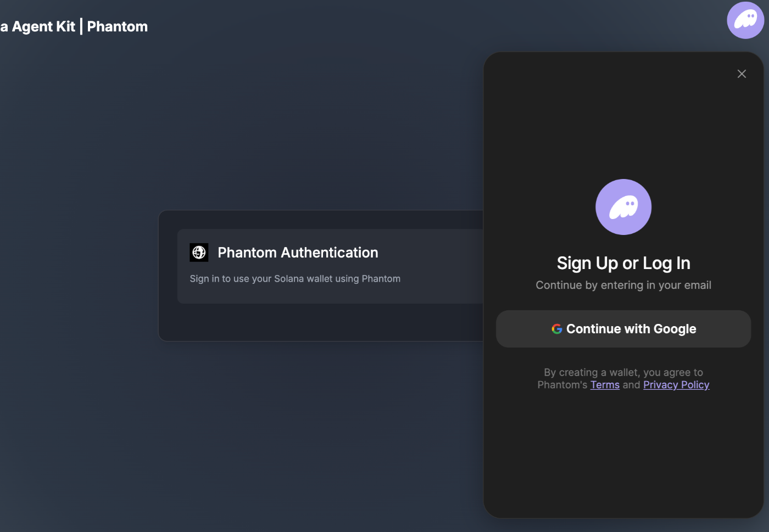
Task: Continue with Google sign-in
Action: tap(623, 329)
